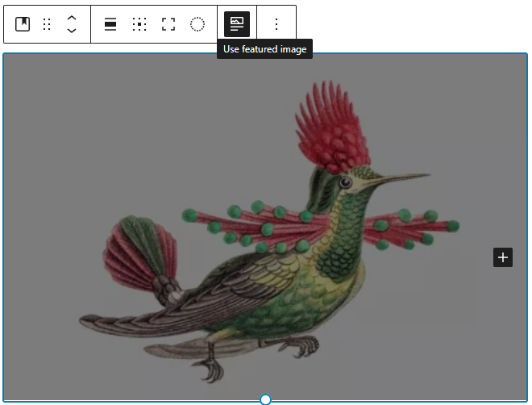Click the block drag handle
Image resolution: width=532 pixels, height=405 pixels.
coord(47,24)
